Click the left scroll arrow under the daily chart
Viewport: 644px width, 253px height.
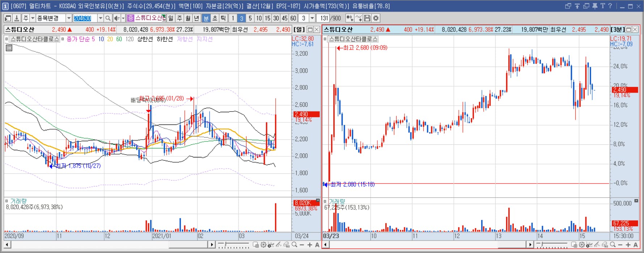click(x=7, y=245)
